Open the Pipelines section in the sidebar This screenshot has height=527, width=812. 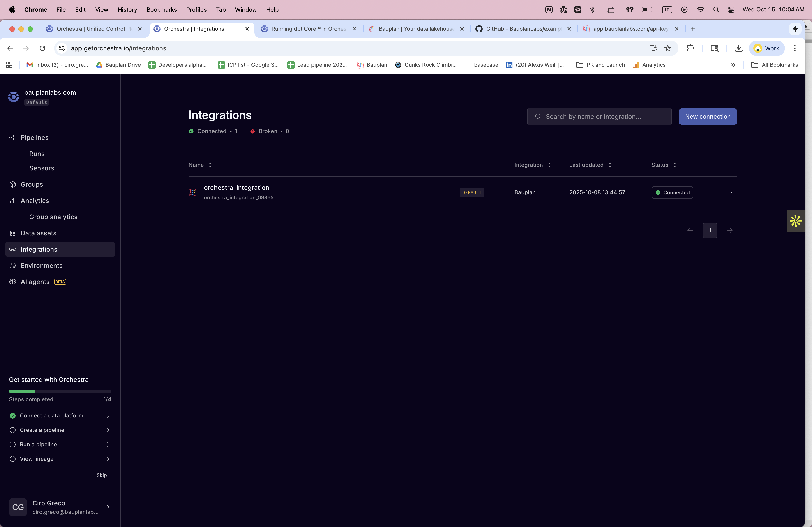(x=34, y=137)
